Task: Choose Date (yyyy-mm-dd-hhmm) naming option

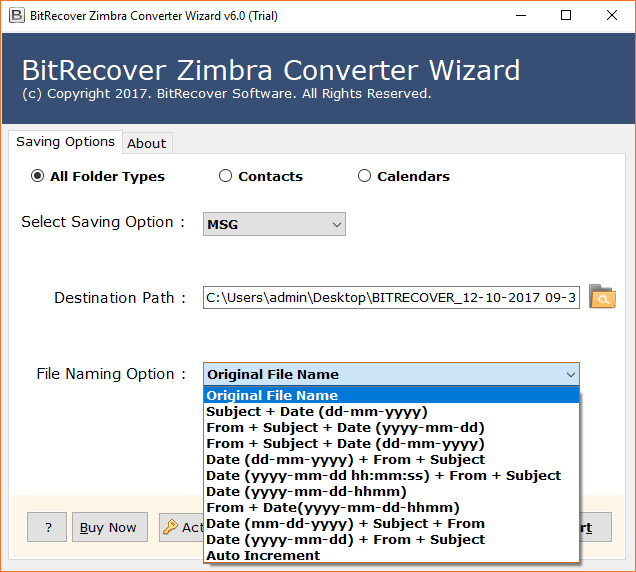Action: (391, 492)
